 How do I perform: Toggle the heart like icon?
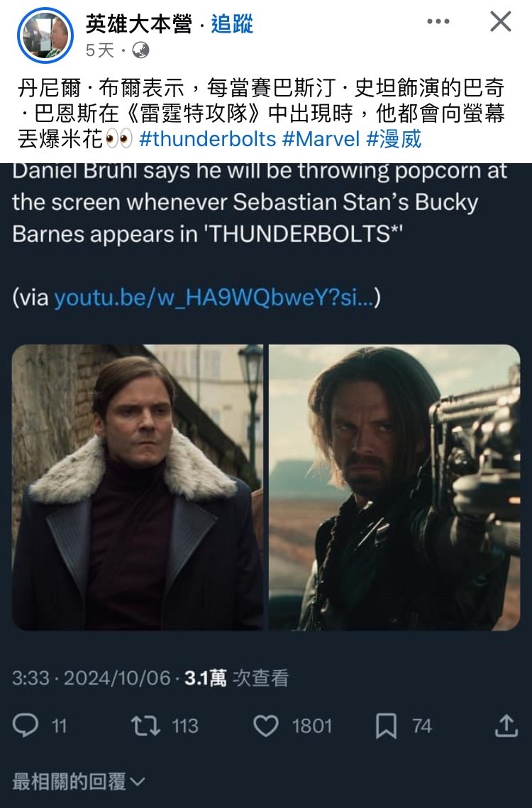coord(266,726)
